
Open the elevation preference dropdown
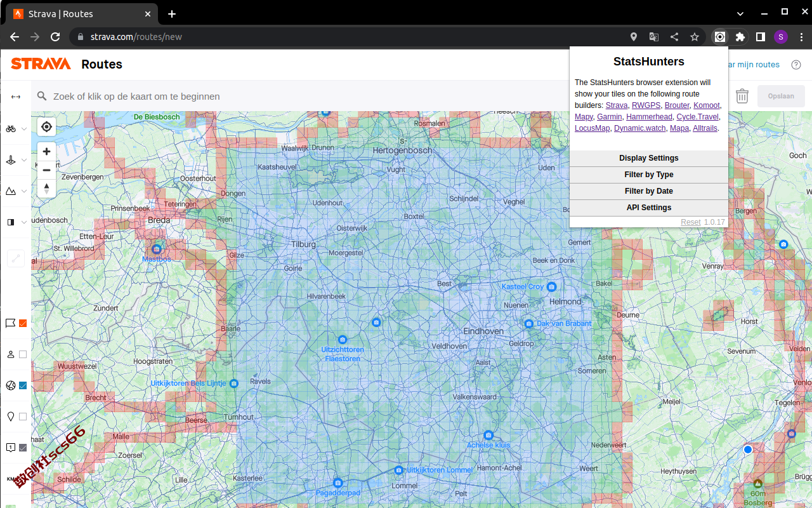pyautogui.click(x=16, y=191)
